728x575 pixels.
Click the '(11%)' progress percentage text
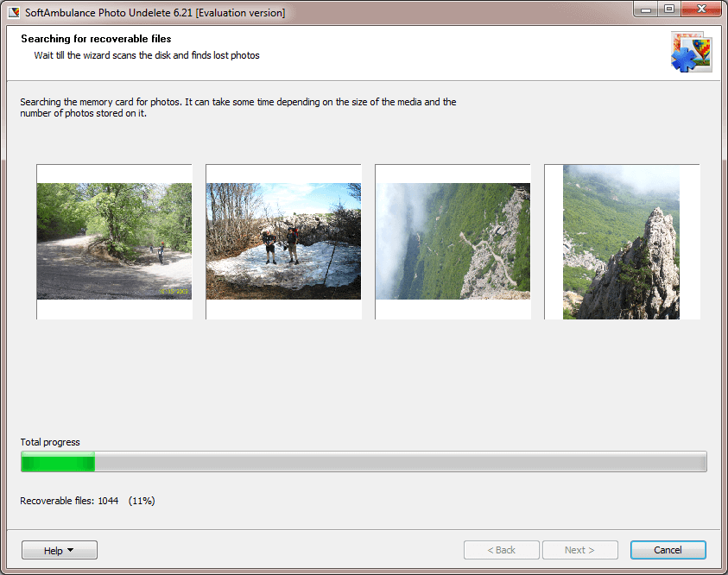tap(142, 501)
